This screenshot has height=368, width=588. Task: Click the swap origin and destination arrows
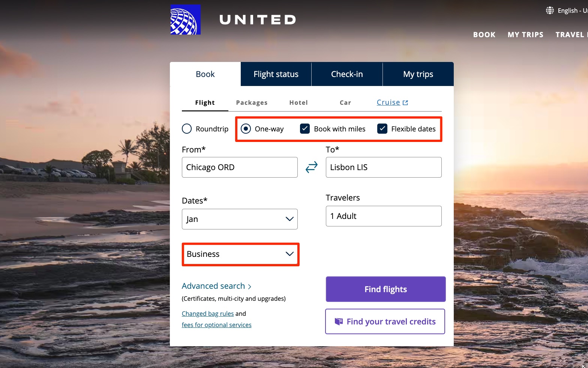tap(312, 167)
